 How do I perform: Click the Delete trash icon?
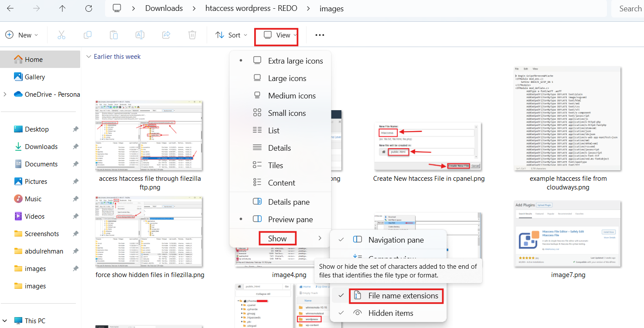pyautogui.click(x=192, y=35)
